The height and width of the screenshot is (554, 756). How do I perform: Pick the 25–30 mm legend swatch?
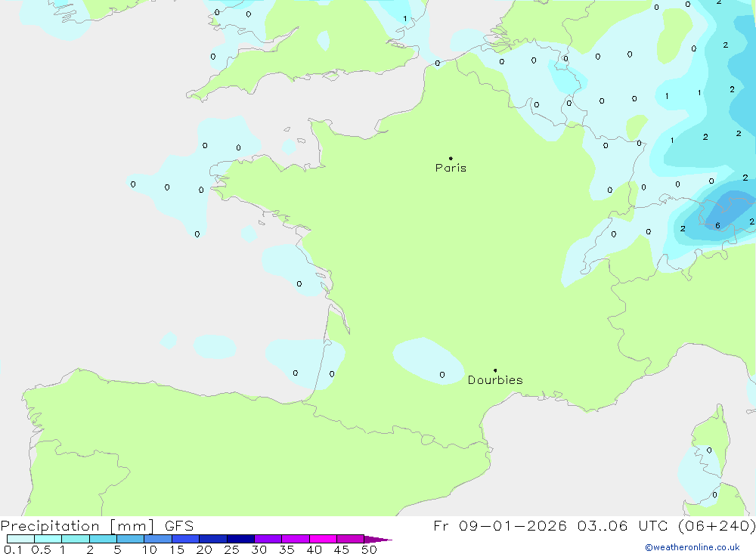[240, 539]
